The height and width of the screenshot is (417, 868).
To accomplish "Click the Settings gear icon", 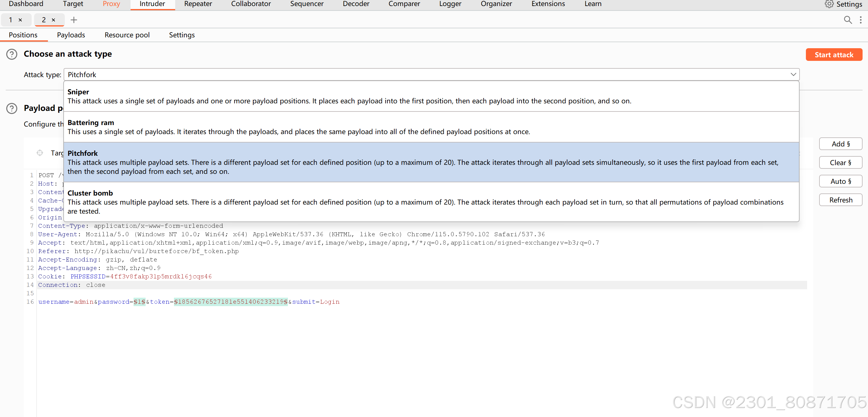I will (x=829, y=4).
